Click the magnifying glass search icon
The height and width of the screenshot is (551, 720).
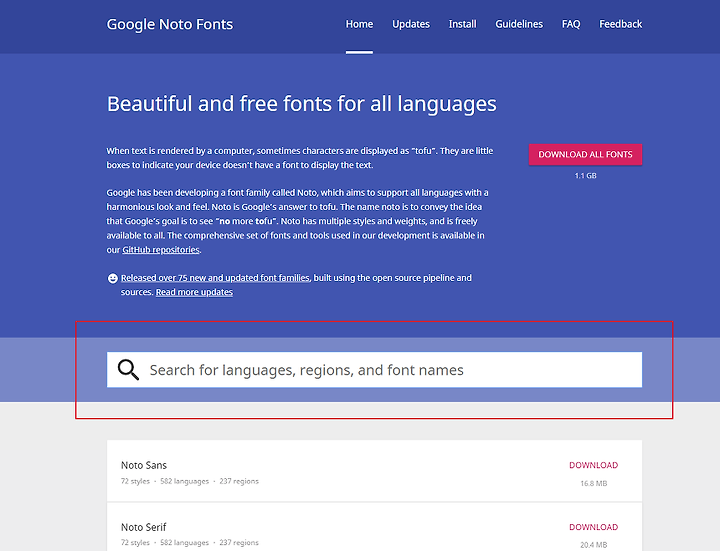(x=128, y=370)
